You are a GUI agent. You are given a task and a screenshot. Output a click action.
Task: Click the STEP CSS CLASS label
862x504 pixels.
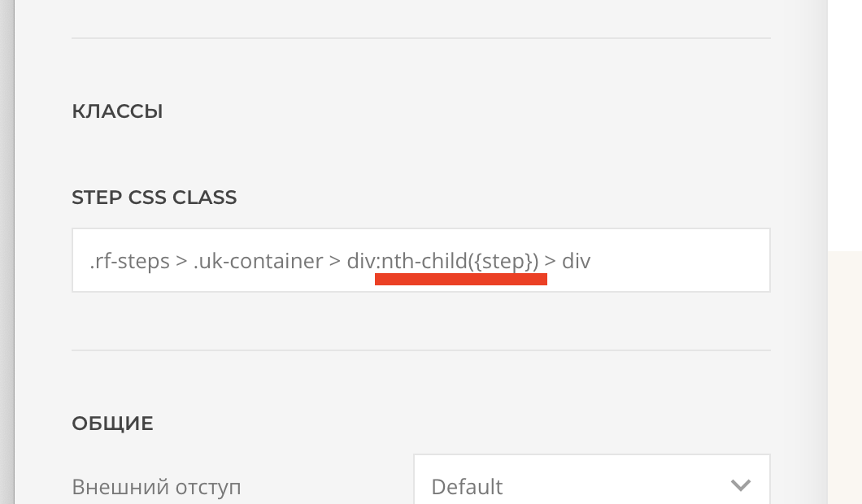click(x=155, y=198)
